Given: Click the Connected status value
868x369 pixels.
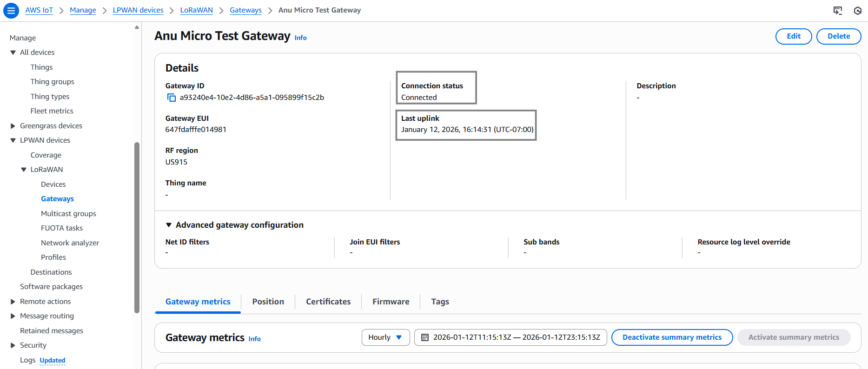Looking at the screenshot, I should pyautogui.click(x=419, y=98).
